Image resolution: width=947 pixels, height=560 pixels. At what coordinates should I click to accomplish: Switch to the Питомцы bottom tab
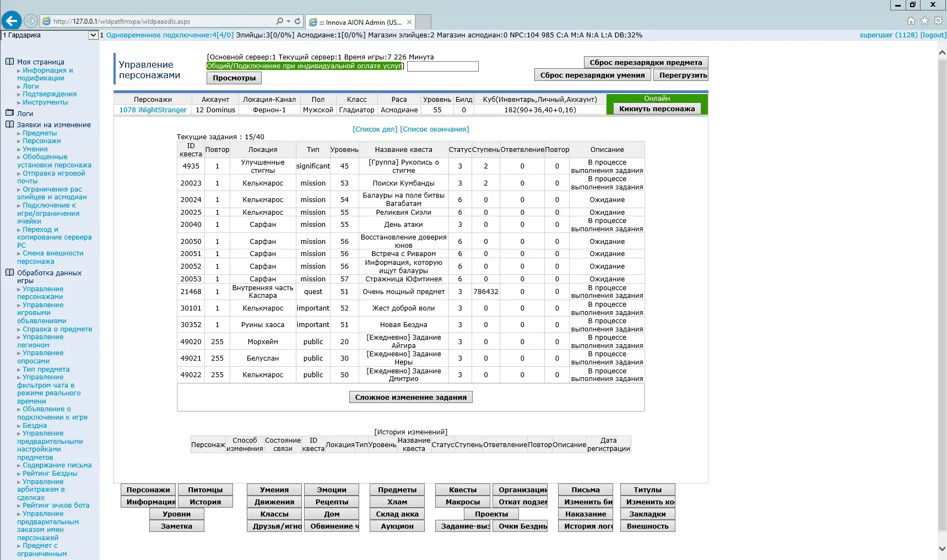pos(205,490)
